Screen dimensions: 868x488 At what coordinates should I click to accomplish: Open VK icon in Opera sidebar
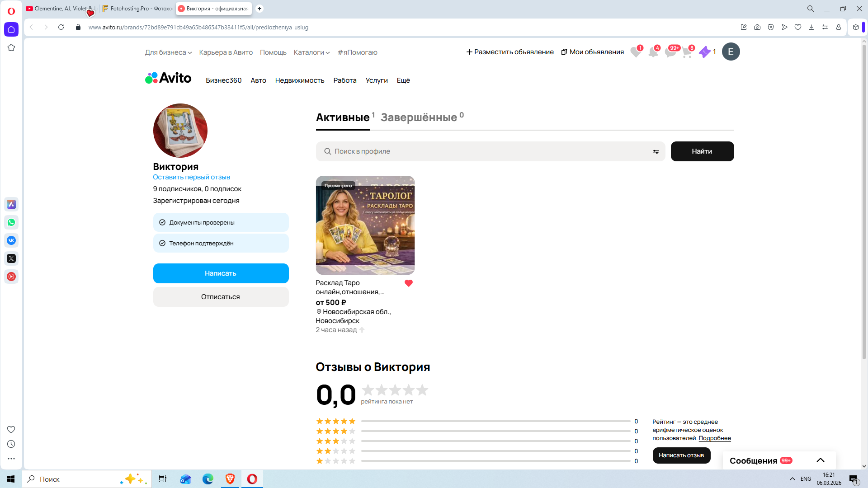(11, 240)
